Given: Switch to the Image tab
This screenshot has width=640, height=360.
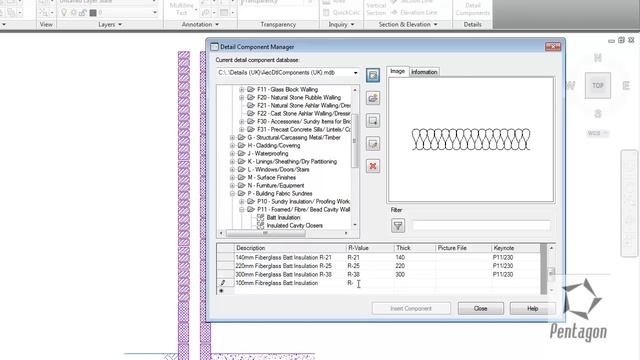Looking at the screenshot, I should coord(397,71).
